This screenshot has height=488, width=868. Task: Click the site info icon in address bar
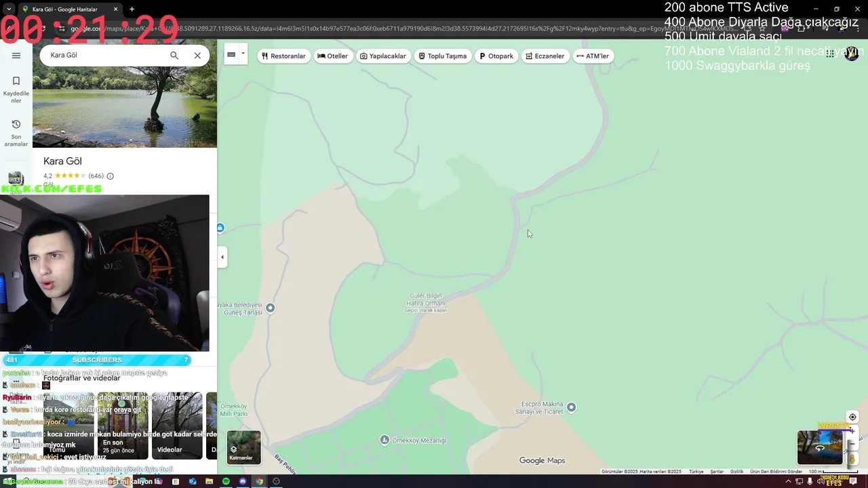pyautogui.click(x=62, y=28)
